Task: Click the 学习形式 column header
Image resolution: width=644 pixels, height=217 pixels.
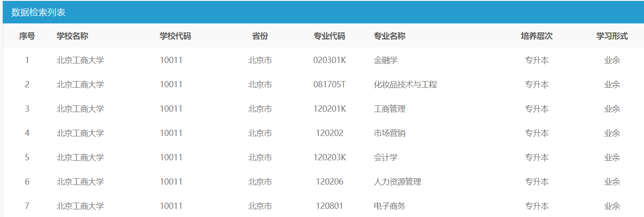Action: click(x=612, y=36)
